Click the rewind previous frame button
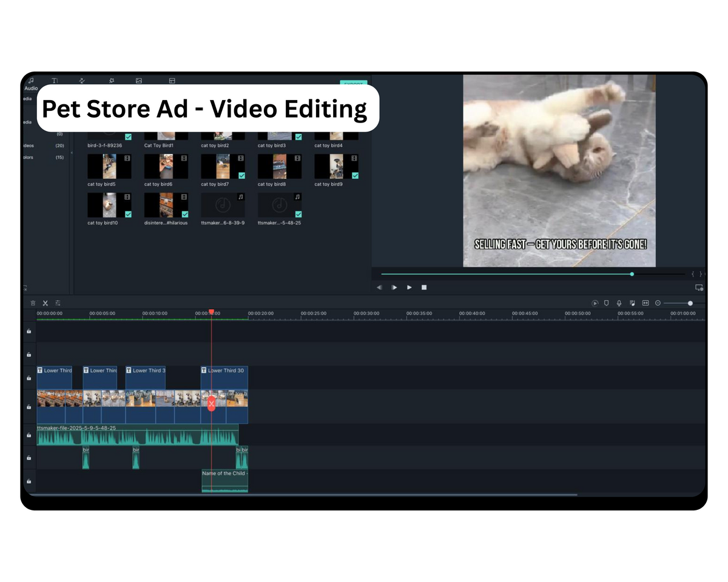This screenshot has height=582, width=728. point(379,287)
